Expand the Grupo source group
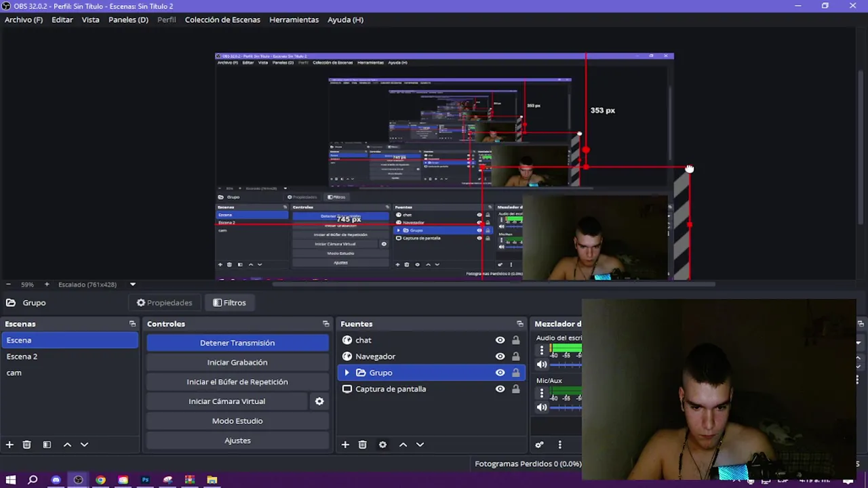The width and height of the screenshot is (868, 488). click(x=347, y=373)
